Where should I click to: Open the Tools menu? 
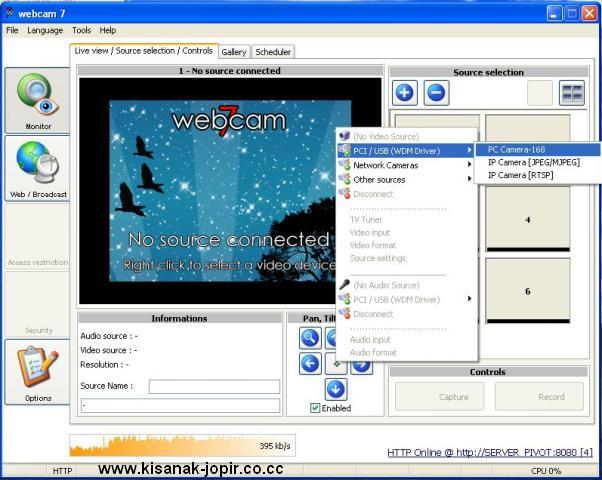pyautogui.click(x=81, y=30)
